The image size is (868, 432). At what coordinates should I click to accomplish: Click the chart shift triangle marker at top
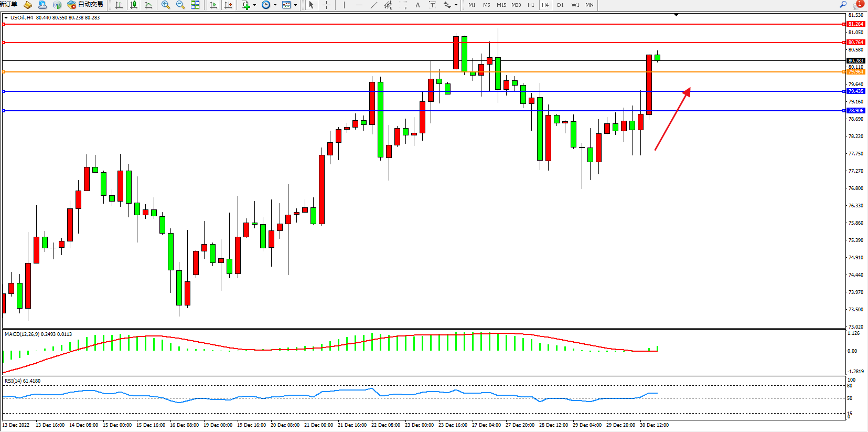point(676,15)
